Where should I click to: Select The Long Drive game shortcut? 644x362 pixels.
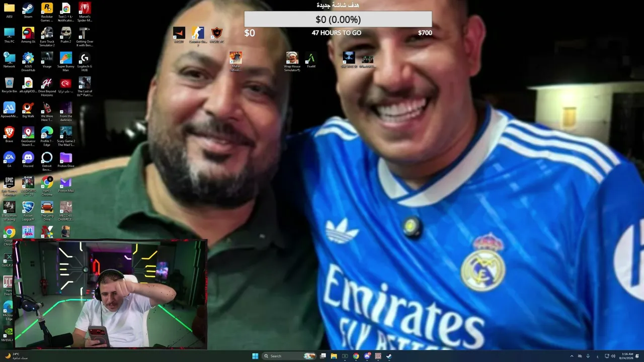[47, 211]
